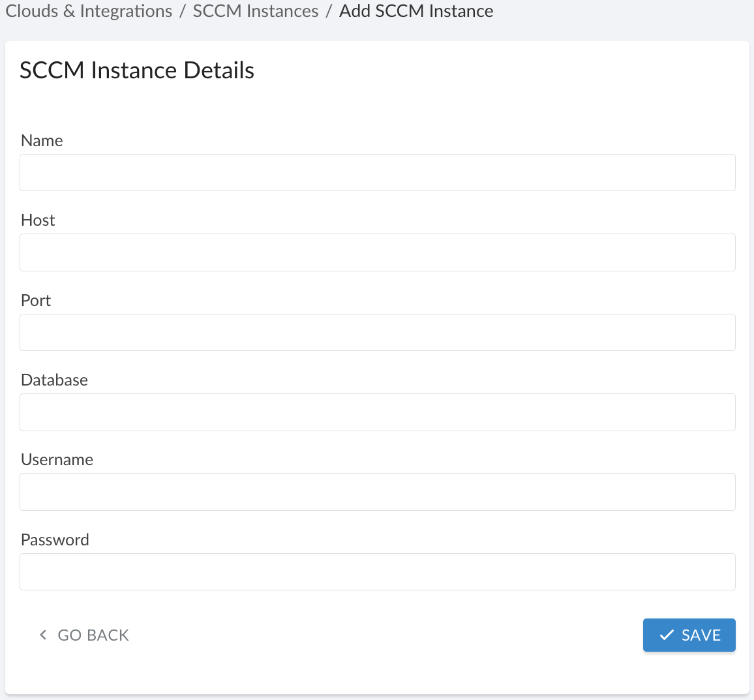Click the SAVE button
The height and width of the screenshot is (700, 754).
689,634
